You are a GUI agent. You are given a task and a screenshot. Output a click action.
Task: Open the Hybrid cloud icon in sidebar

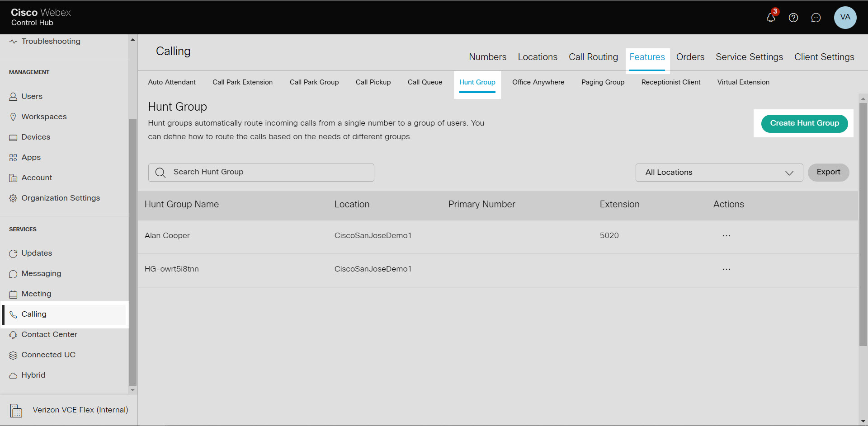[x=14, y=375]
